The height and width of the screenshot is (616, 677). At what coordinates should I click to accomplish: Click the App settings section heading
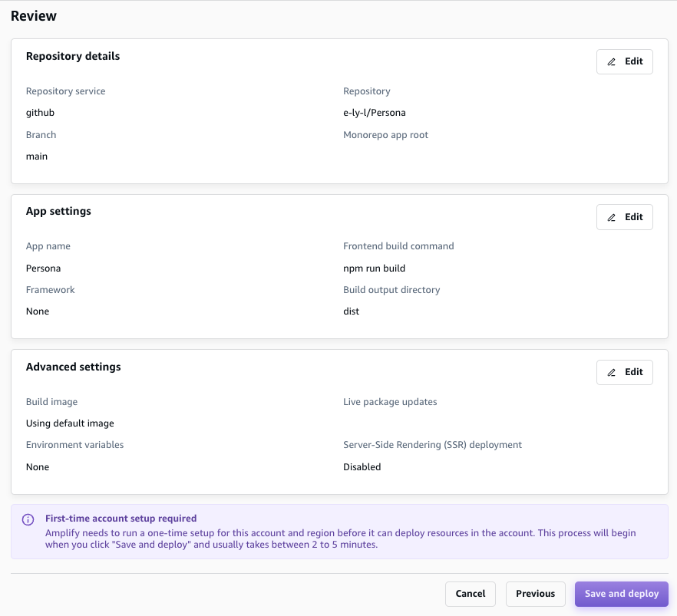pos(58,211)
